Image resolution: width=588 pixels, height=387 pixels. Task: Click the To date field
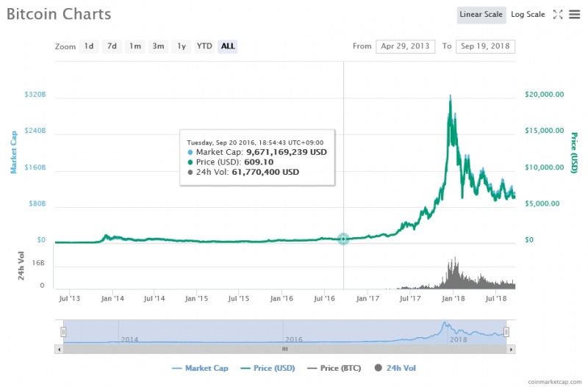coord(485,46)
